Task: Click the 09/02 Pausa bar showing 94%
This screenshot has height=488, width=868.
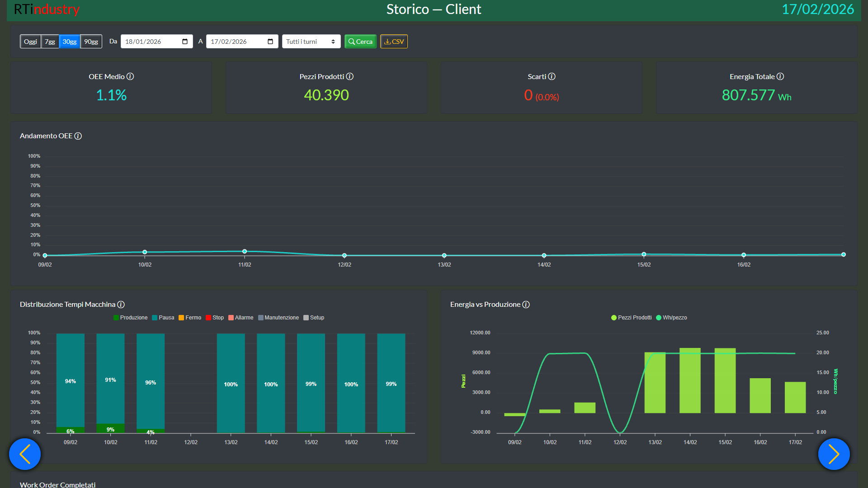Action: tap(70, 380)
